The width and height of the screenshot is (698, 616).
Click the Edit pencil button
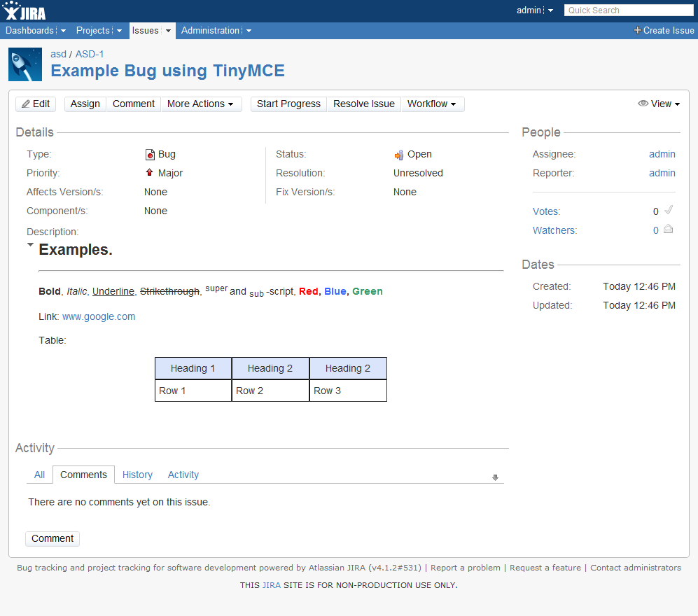point(36,104)
